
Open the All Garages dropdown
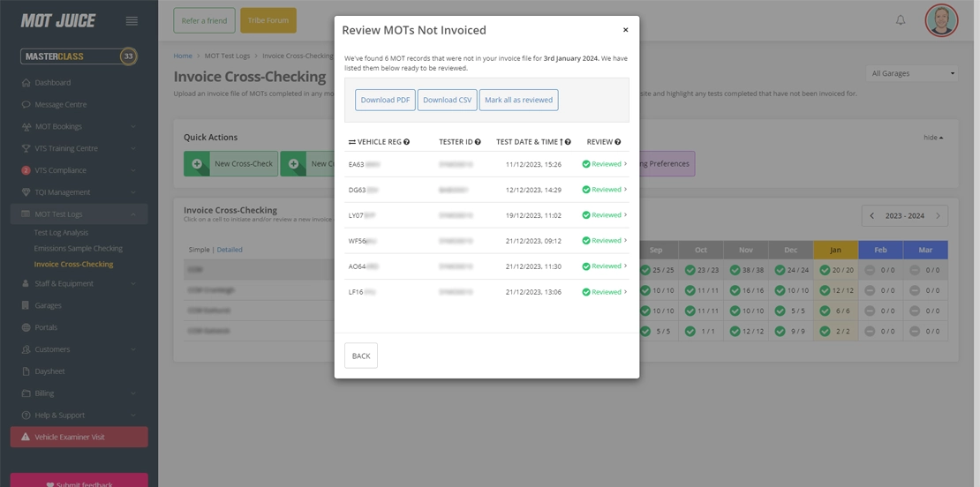(912, 74)
